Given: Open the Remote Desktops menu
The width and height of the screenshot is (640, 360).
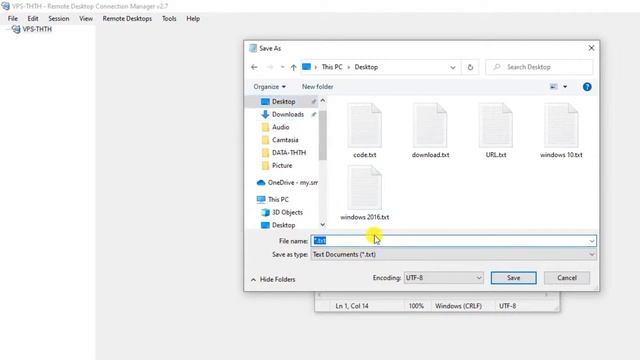Looking at the screenshot, I should pos(127,18).
